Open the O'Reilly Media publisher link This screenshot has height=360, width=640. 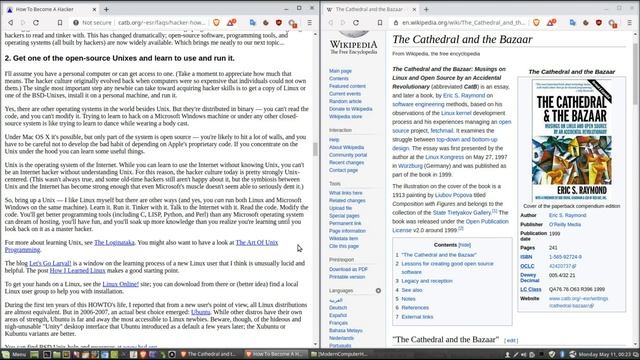tap(565, 224)
